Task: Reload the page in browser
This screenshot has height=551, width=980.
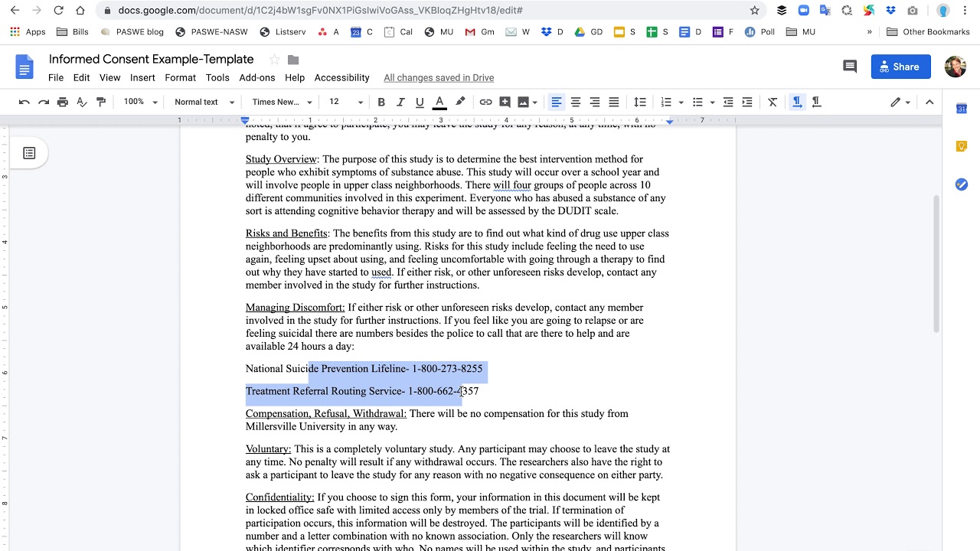Action: (59, 11)
